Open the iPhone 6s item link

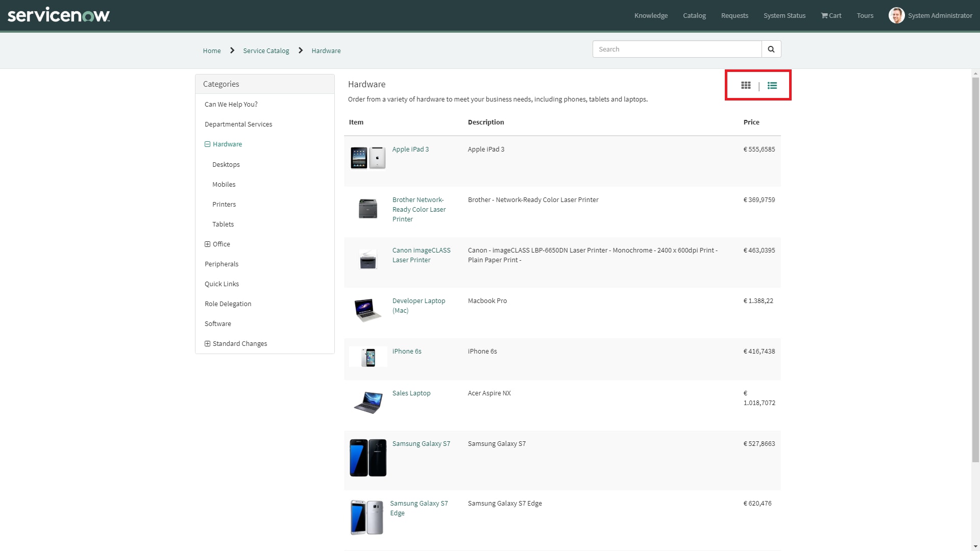point(407,351)
